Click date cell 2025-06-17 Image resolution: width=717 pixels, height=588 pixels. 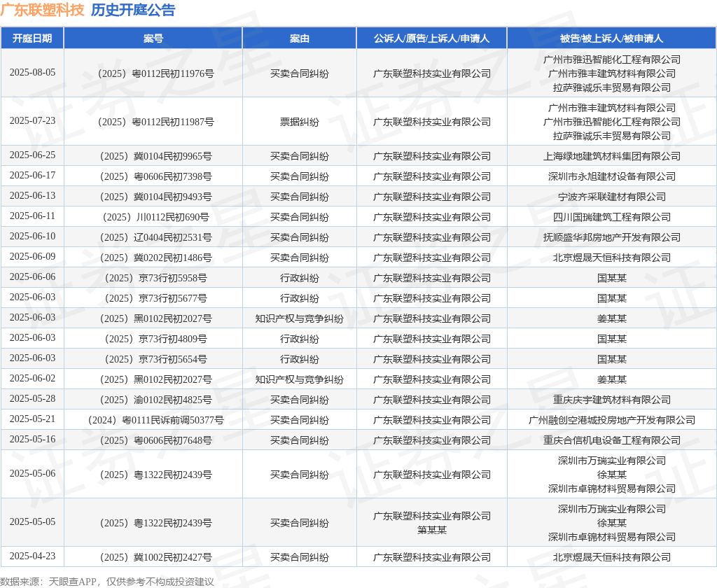pos(32,176)
